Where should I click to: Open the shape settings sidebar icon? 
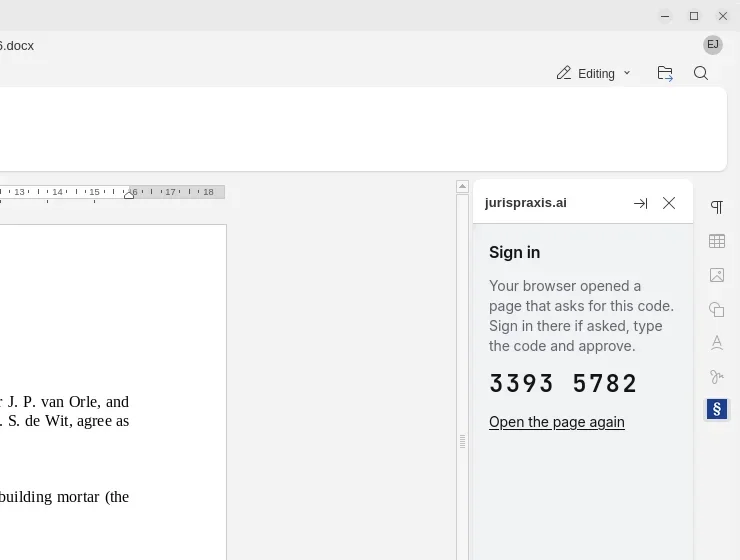(x=717, y=309)
